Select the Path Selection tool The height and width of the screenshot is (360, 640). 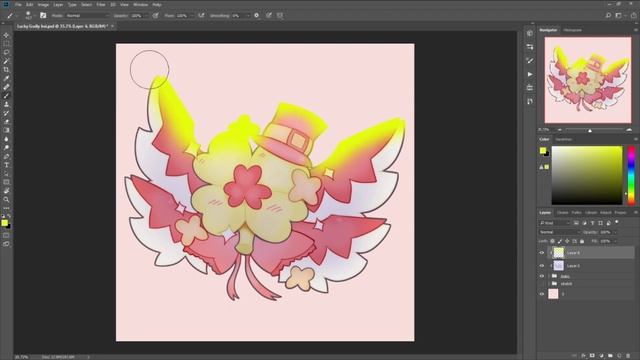click(x=6, y=173)
